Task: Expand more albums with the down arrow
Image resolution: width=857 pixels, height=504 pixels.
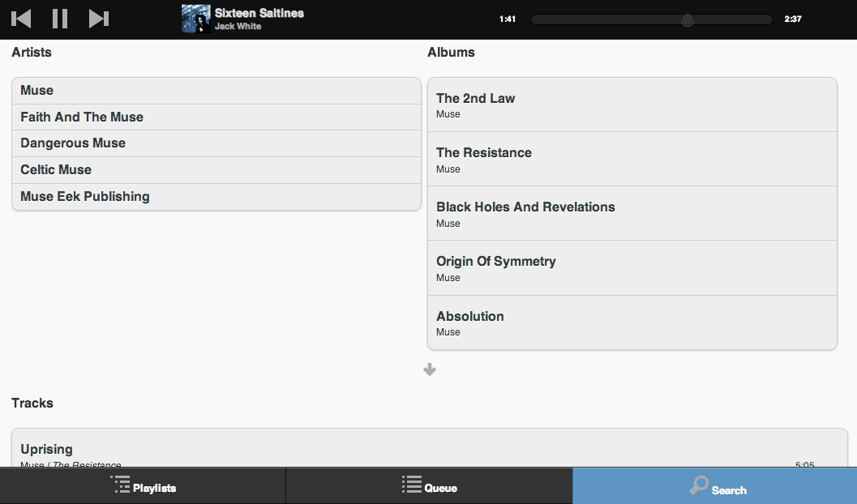Action: [x=430, y=369]
